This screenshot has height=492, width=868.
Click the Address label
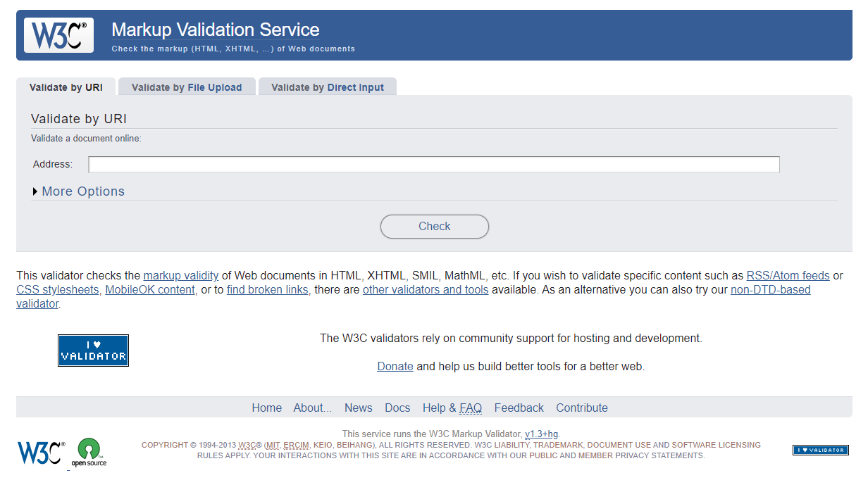[x=53, y=165]
